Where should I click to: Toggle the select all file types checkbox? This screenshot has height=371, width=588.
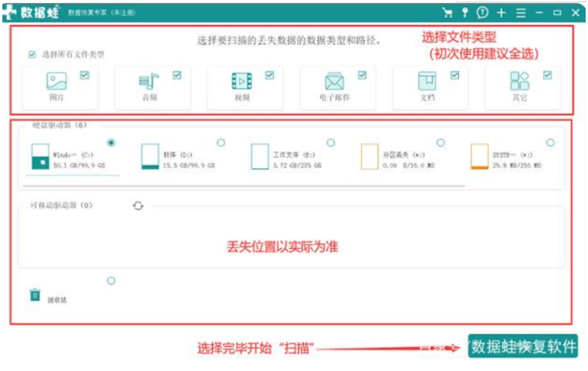32,55
